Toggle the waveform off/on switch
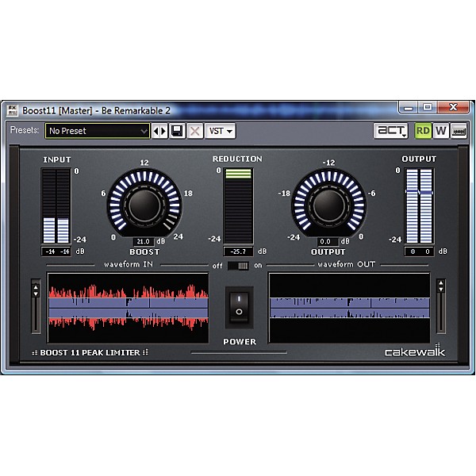476x476 pixels. [x=238, y=266]
